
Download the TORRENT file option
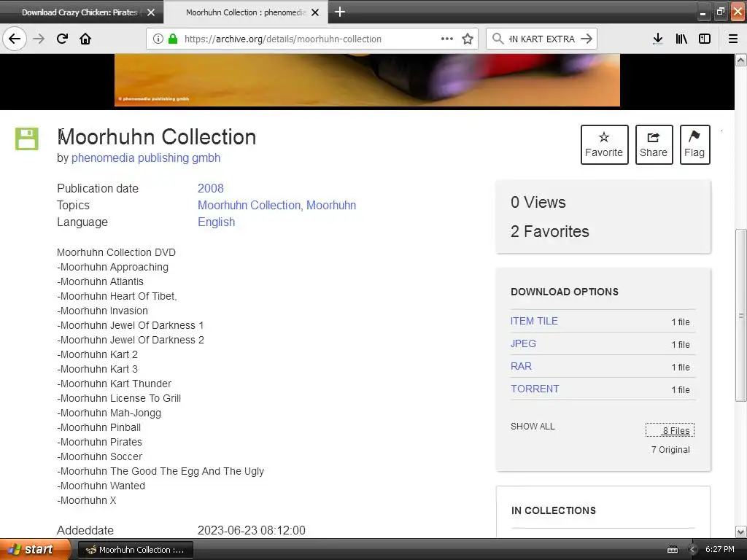click(535, 389)
